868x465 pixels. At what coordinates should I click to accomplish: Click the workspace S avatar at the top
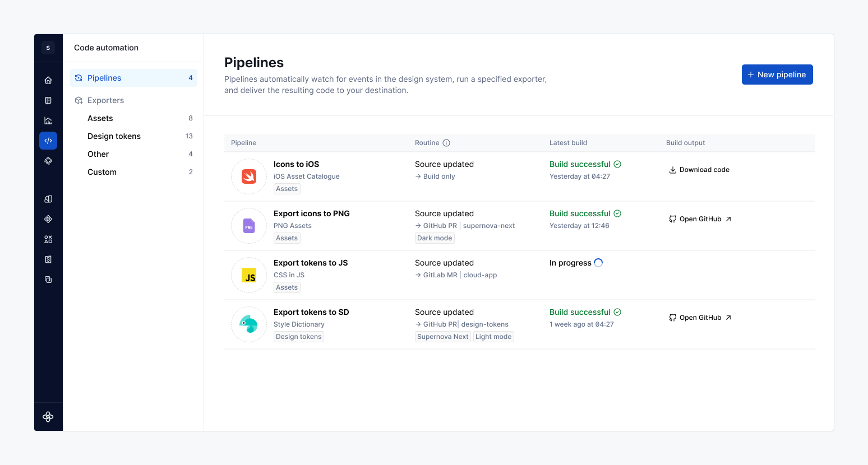[48, 48]
